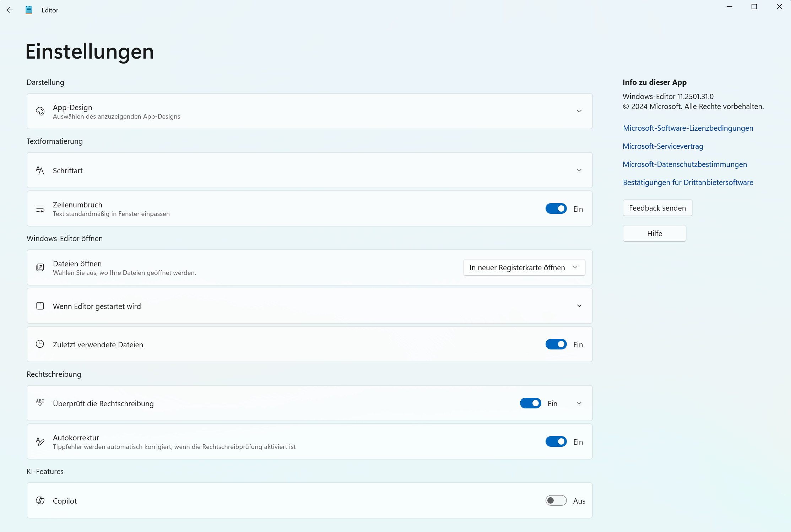Click the Dateien öffnen icon

pyautogui.click(x=40, y=267)
